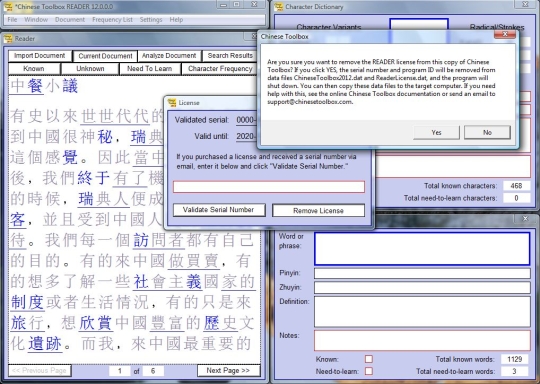Click the Character Dictionary window icon
Image resolution: width=540 pixels, height=384 pixels.
[x=279, y=6]
